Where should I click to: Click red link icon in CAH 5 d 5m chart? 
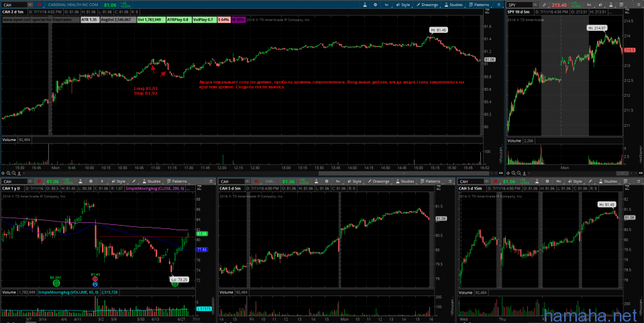256,181
